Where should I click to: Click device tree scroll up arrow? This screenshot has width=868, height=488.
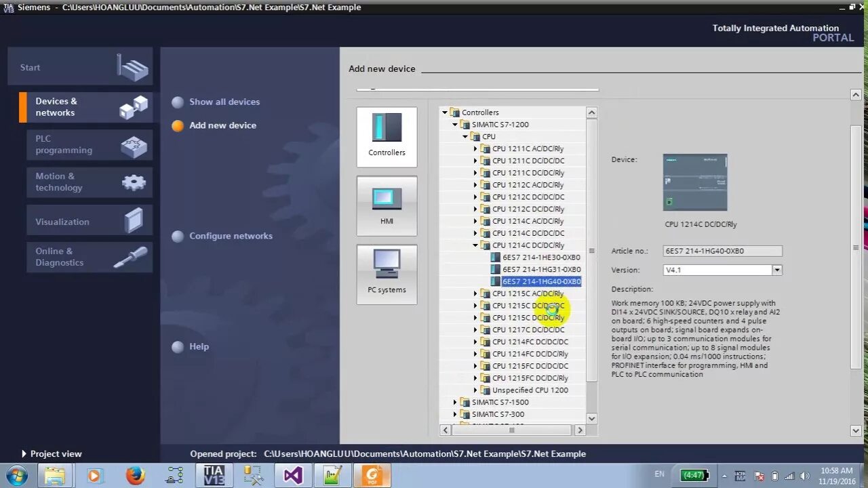pos(591,113)
